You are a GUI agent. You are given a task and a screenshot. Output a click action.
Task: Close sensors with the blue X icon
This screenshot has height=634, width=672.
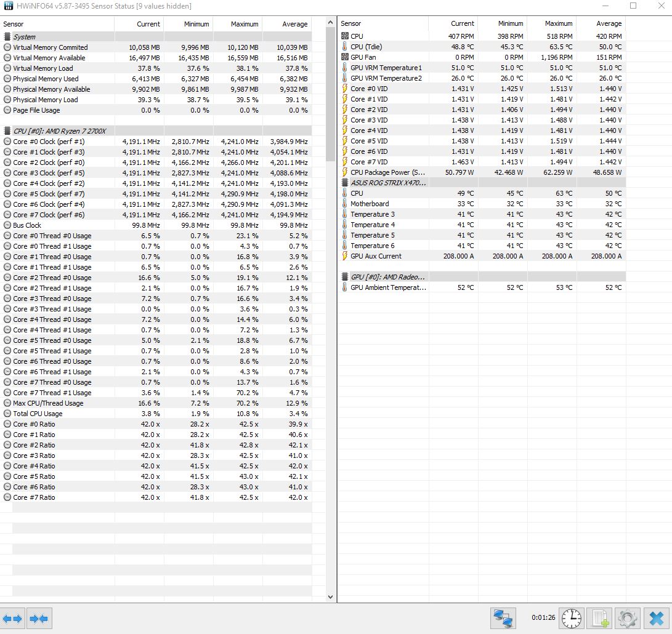(x=656, y=619)
